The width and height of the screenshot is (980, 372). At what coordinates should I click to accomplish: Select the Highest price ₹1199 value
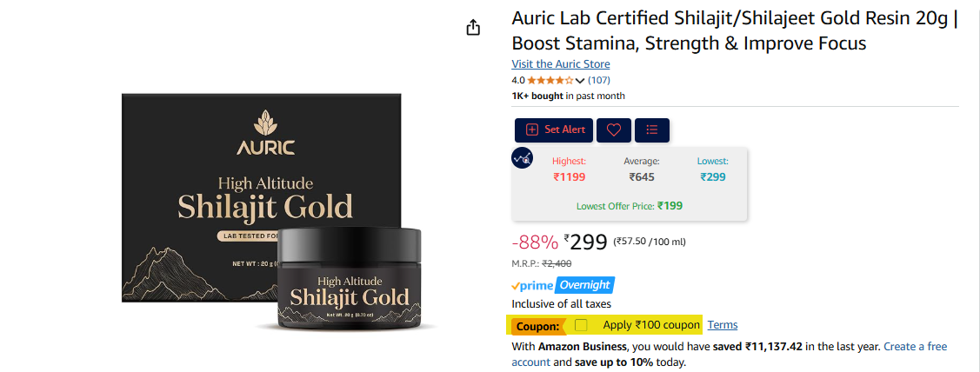click(x=570, y=177)
